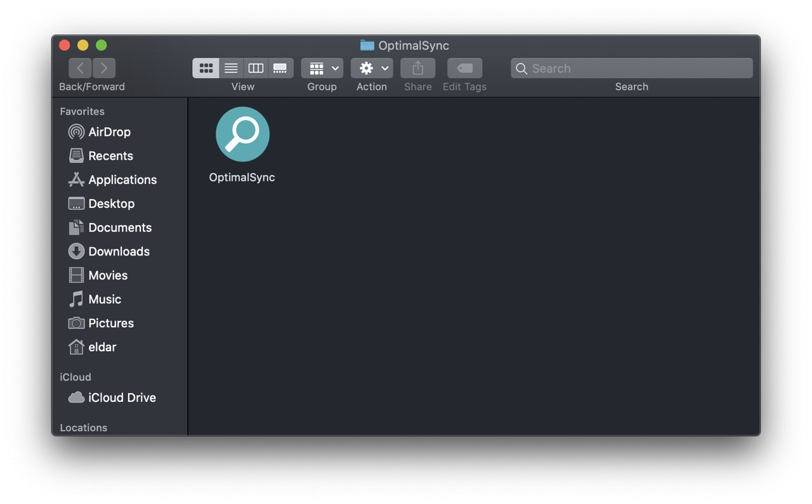Click the eldar home folder icon
Image resolution: width=812 pixels, height=504 pixels.
click(76, 347)
